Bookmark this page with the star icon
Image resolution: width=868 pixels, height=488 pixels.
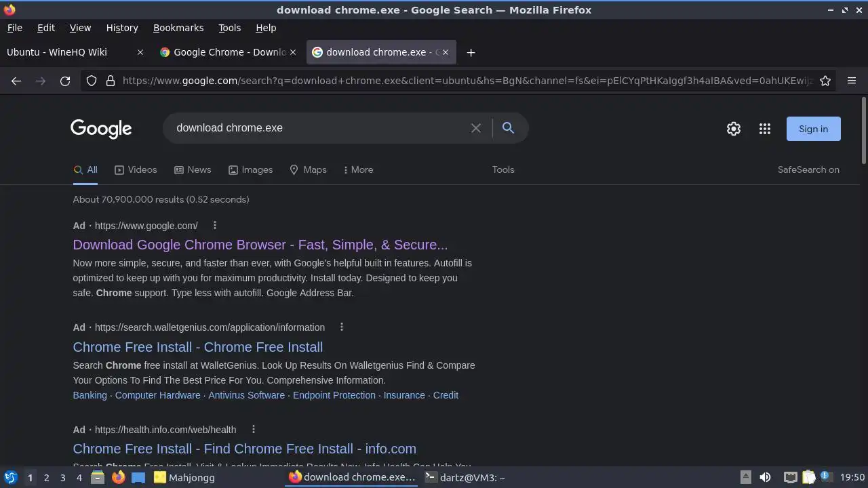825,81
